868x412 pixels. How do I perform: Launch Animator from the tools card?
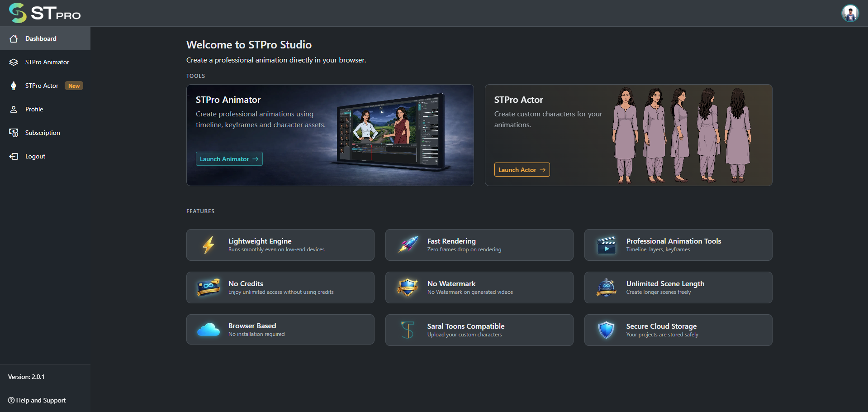pyautogui.click(x=229, y=159)
